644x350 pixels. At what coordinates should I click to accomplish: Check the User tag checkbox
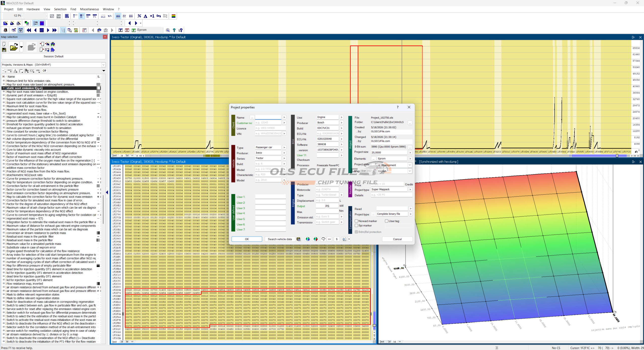click(386, 221)
